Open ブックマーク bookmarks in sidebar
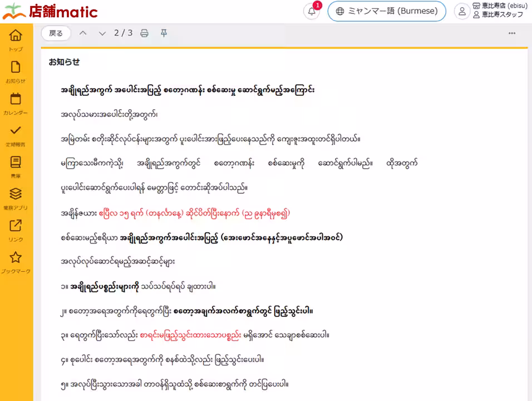 tap(16, 261)
